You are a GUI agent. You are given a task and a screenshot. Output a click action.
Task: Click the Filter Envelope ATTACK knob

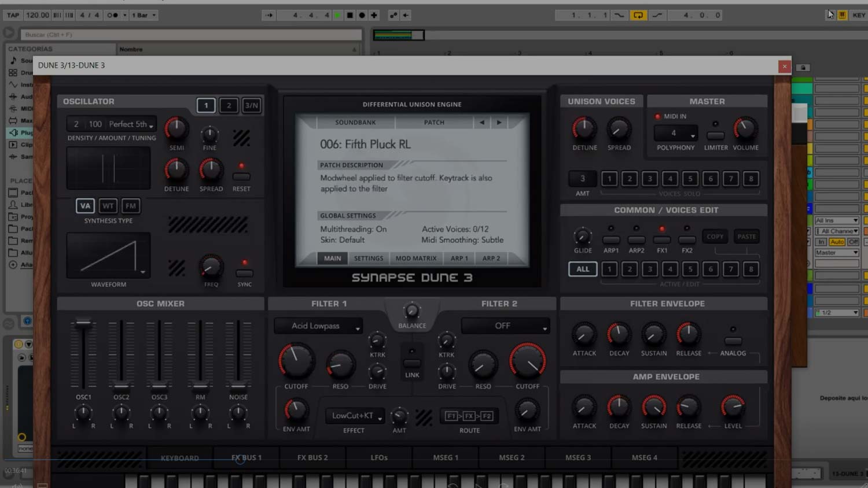pos(584,334)
